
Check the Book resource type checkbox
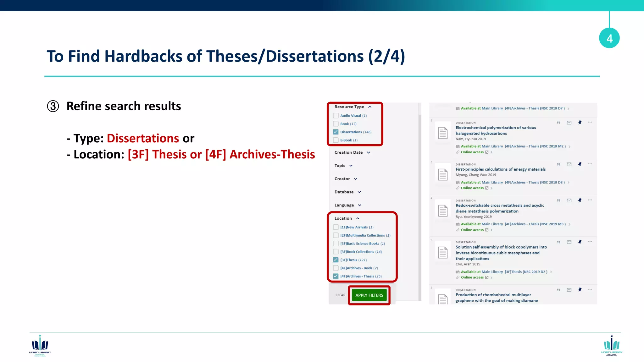[336, 124]
